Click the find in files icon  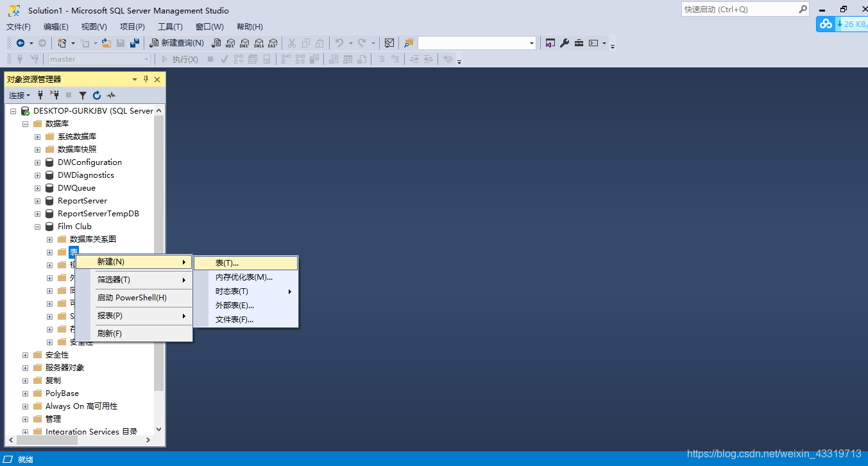coord(409,43)
